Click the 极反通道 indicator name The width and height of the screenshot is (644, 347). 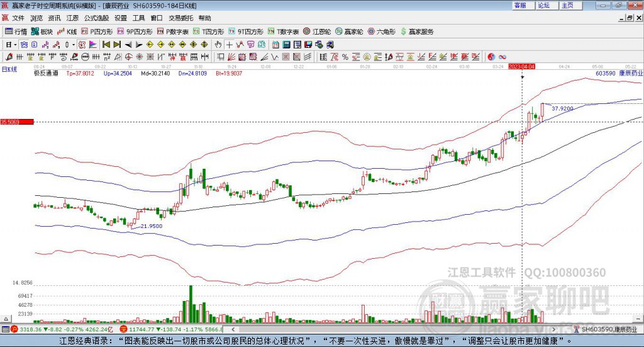[46, 73]
